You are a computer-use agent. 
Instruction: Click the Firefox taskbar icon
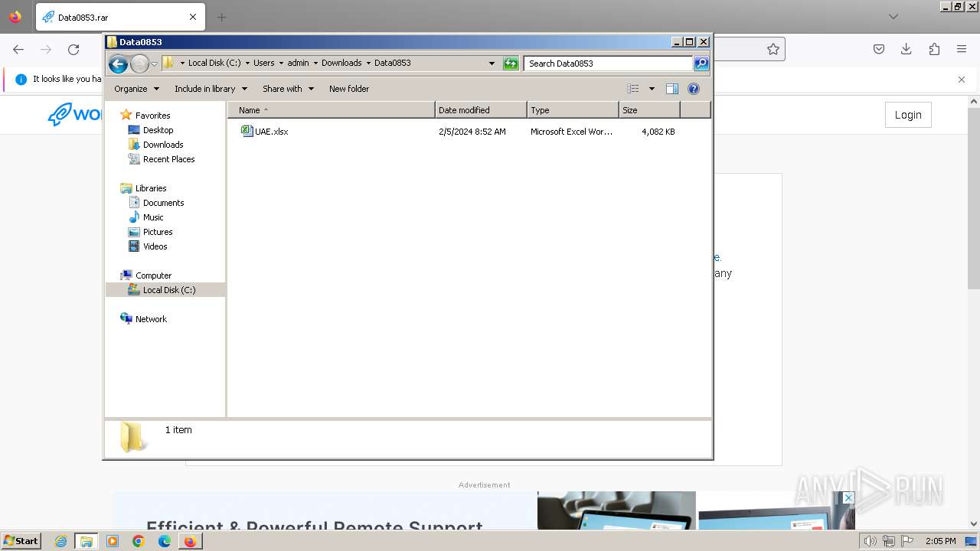(190, 541)
